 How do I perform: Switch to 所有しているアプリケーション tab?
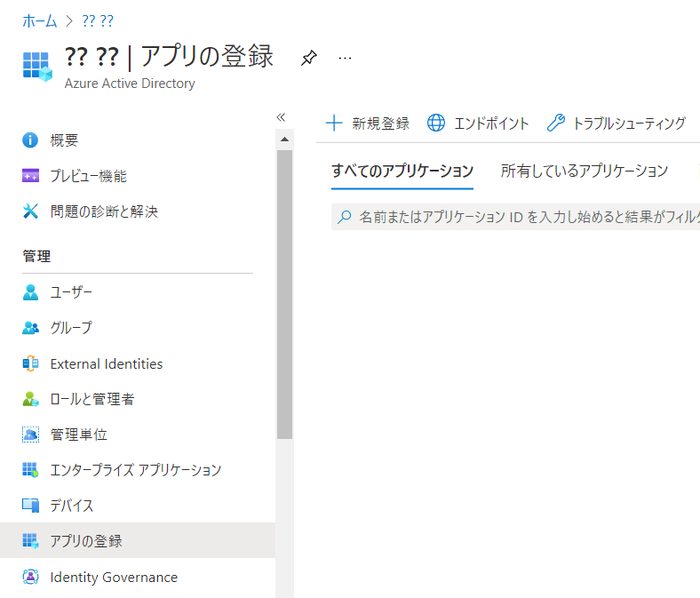click(x=584, y=171)
